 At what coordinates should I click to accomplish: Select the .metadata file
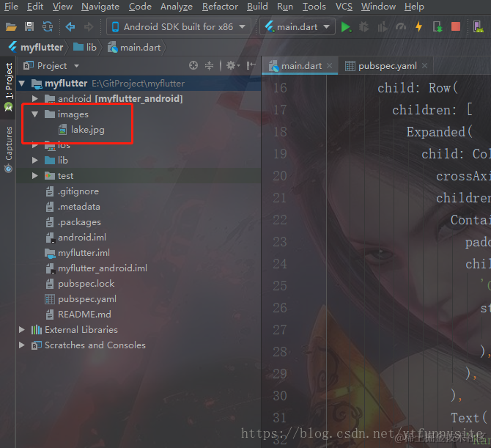(73, 207)
